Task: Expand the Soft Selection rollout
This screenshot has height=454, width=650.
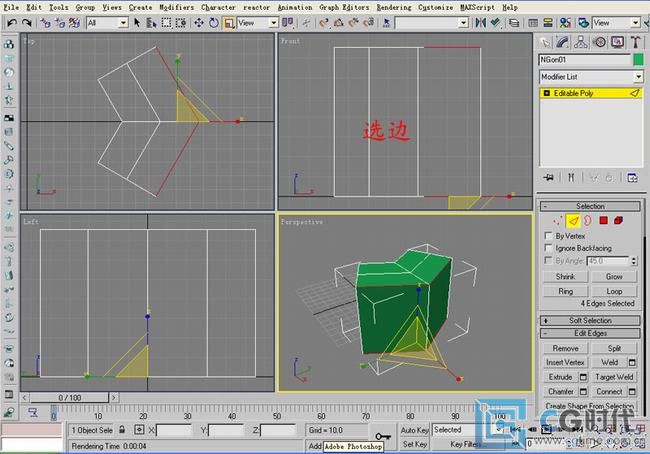Action: [590, 320]
